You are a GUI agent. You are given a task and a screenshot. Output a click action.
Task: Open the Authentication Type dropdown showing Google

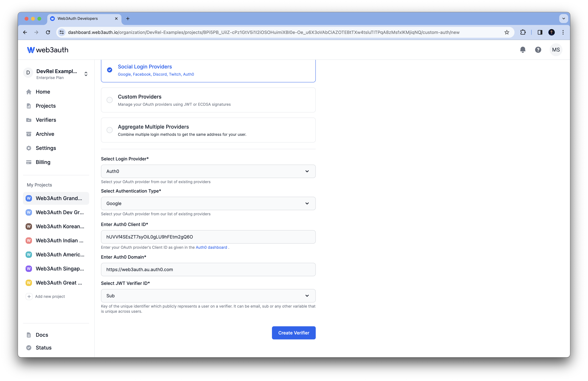point(208,203)
